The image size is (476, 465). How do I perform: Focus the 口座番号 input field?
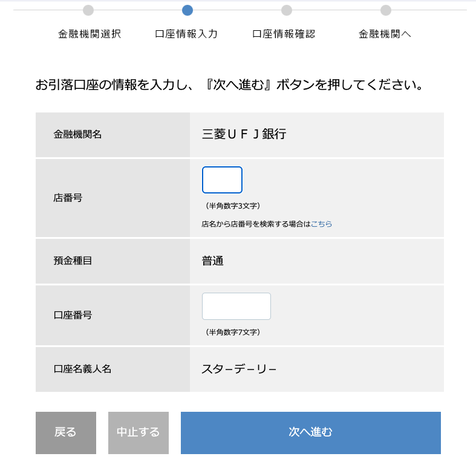click(236, 306)
